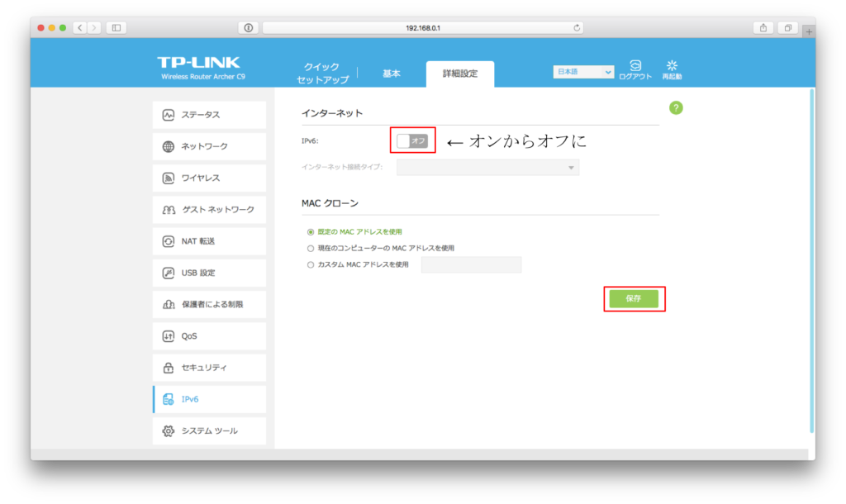Open the USB 設定 menu label
This screenshot has height=504, width=846.
pyautogui.click(x=198, y=273)
